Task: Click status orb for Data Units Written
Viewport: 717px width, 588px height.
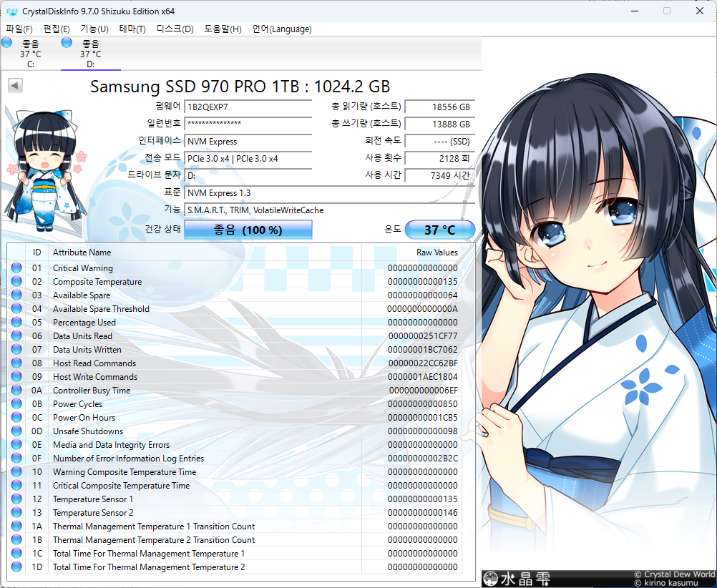Action: 16,349
